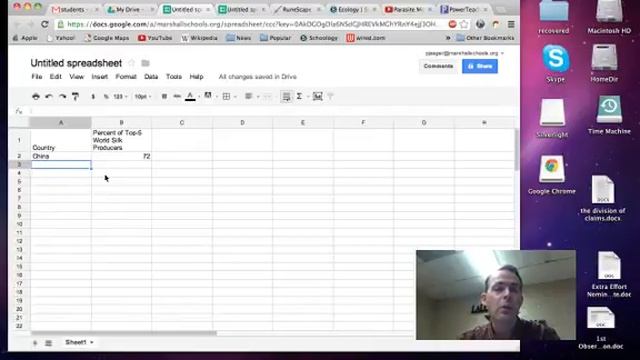Click the Untitled spreadsheet title to rename
Viewport: 640px width, 360px height.
point(76,63)
